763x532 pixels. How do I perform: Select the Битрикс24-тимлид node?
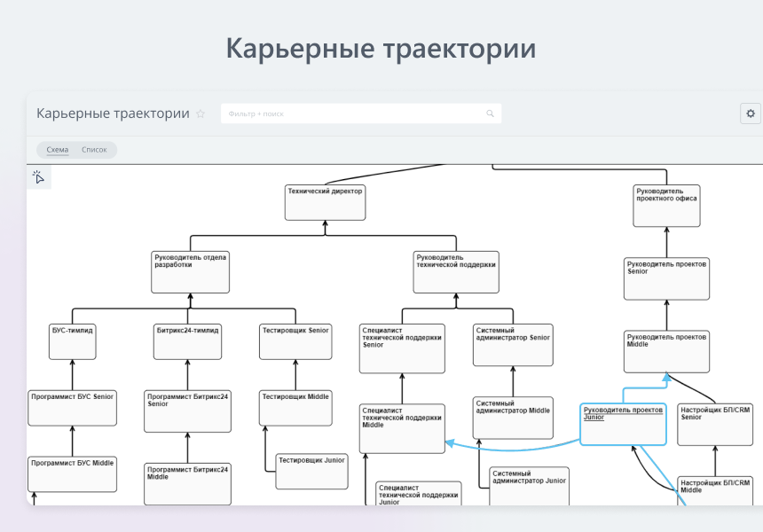(187, 341)
